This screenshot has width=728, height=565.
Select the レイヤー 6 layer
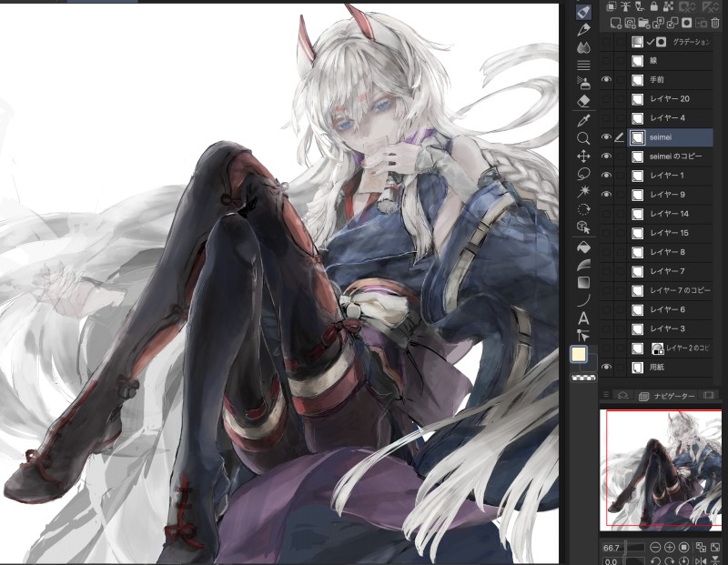pyautogui.click(x=671, y=309)
